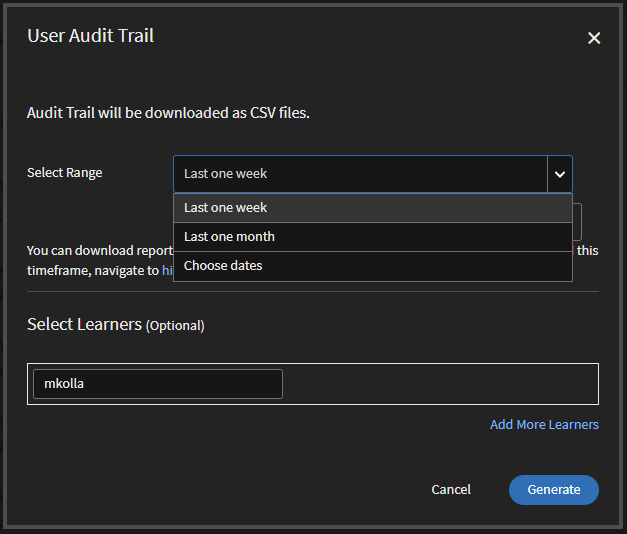The height and width of the screenshot is (534, 627).
Task: Follow the partially hidden blue "hi" link
Action: point(167,270)
